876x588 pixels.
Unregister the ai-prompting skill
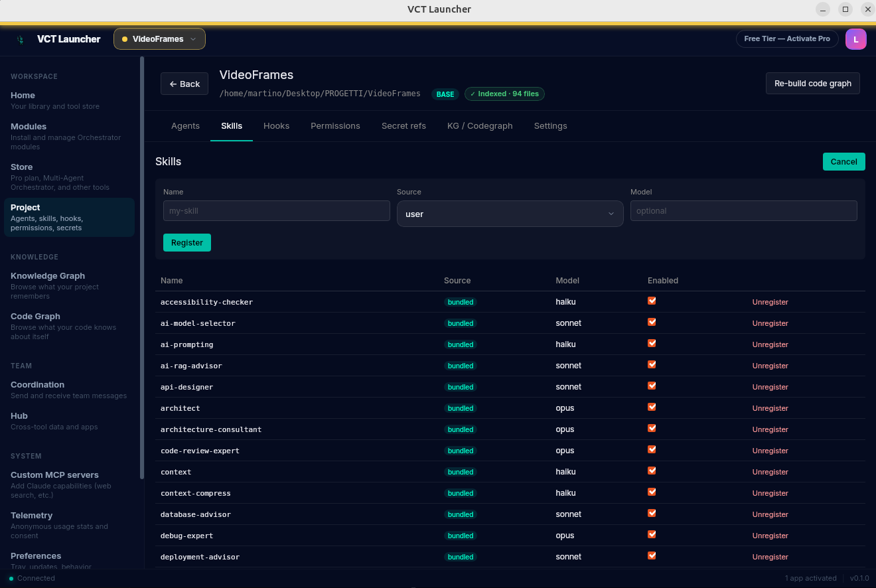770,344
